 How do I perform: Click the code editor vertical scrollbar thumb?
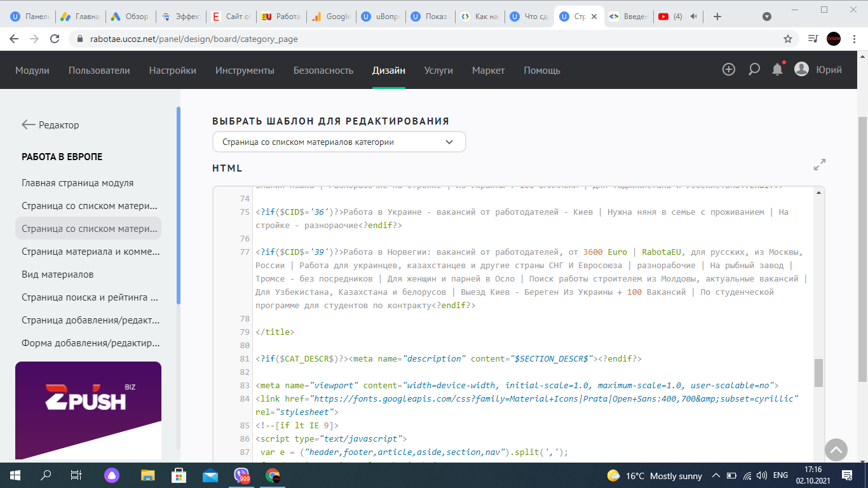818,373
